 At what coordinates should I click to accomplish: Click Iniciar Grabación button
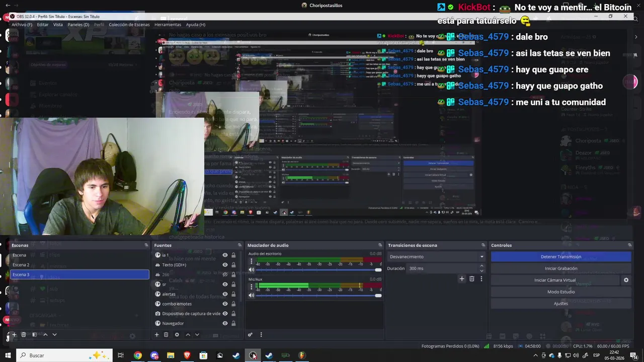(561, 268)
